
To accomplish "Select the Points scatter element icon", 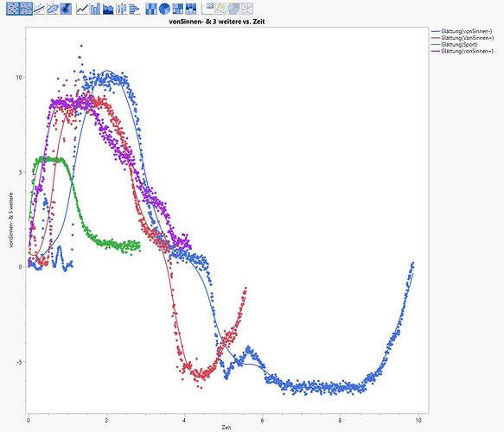I will [13, 9].
